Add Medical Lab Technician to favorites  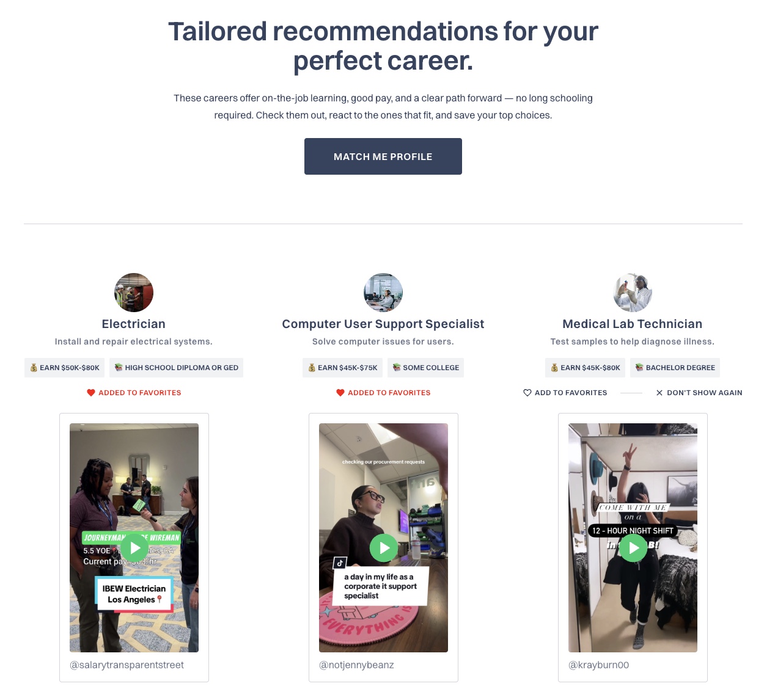565,393
